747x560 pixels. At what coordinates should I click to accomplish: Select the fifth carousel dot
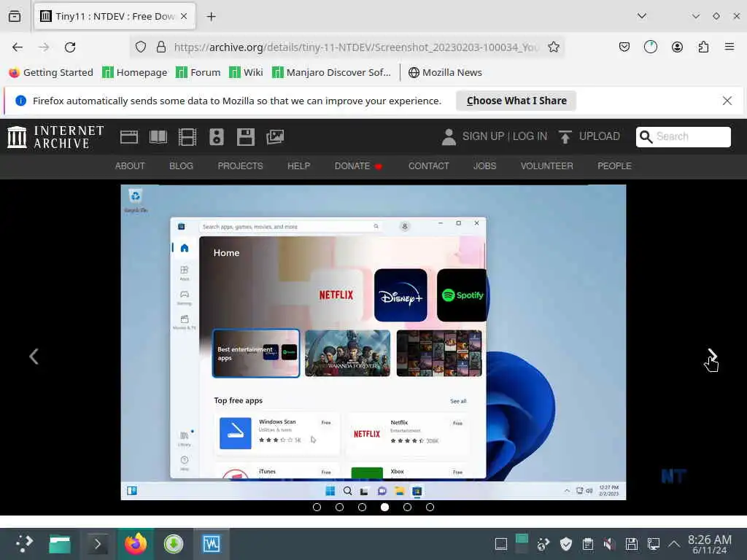coord(407,507)
